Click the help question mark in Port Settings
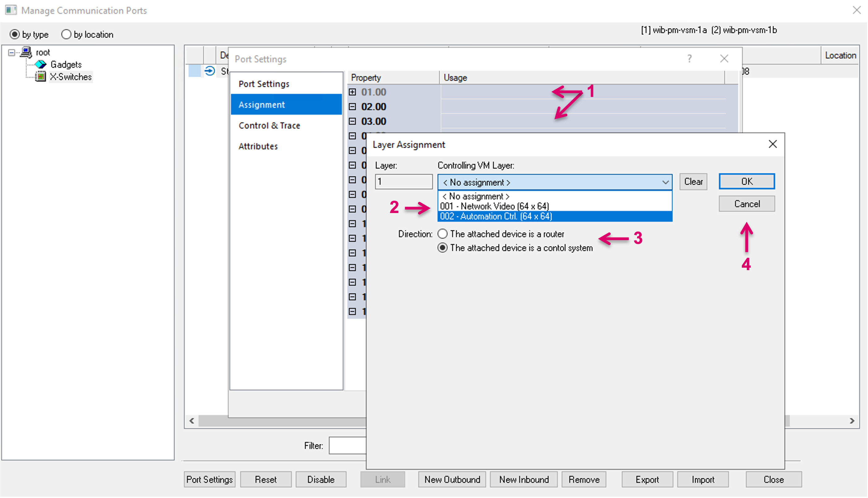Screen dimensions: 868x498 tap(689, 59)
